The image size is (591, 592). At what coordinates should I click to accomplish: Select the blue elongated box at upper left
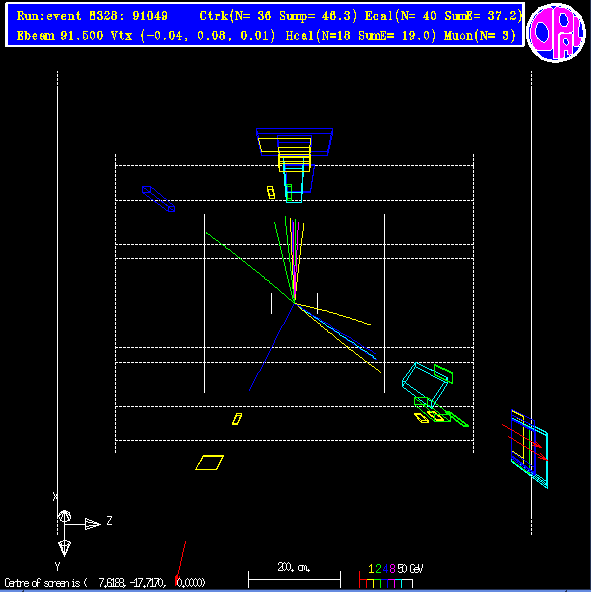pyautogui.click(x=158, y=199)
